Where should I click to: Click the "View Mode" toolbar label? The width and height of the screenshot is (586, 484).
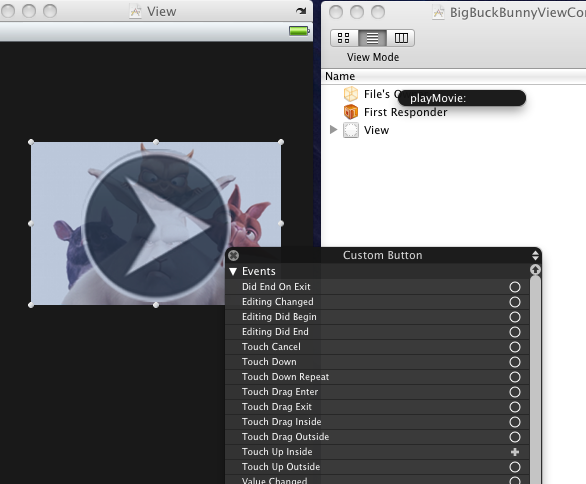point(373,57)
